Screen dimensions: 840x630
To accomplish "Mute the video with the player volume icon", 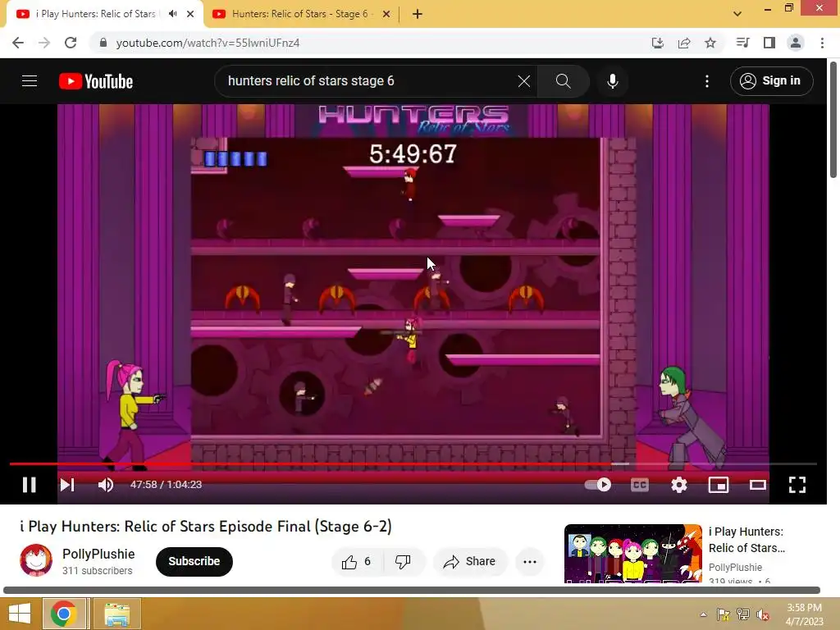I will click(x=106, y=485).
